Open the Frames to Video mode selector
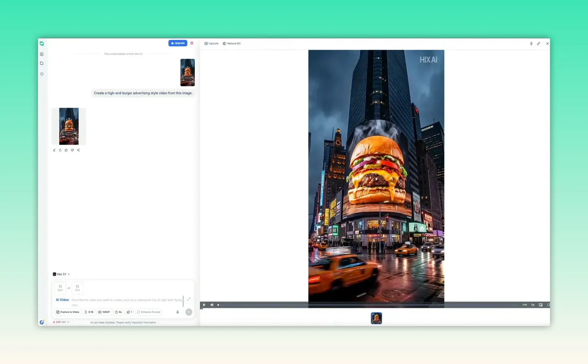This screenshot has width=588, height=364. coord(68,312)
